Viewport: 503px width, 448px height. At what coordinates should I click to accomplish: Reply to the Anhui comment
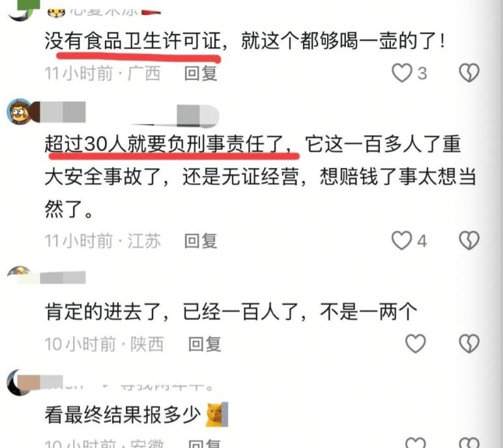pos(205,443)
